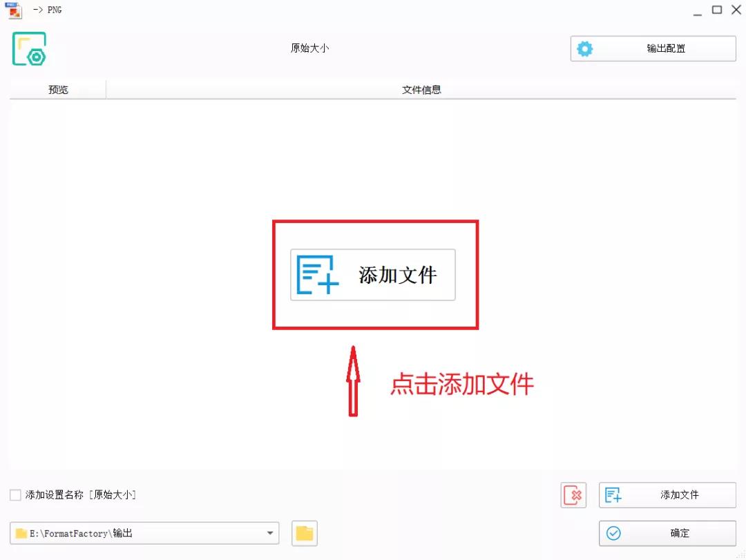The image size is (746, 560).
Task: Click the circled checkmark icon on 确定 button
Action: (x=613, y=533)
